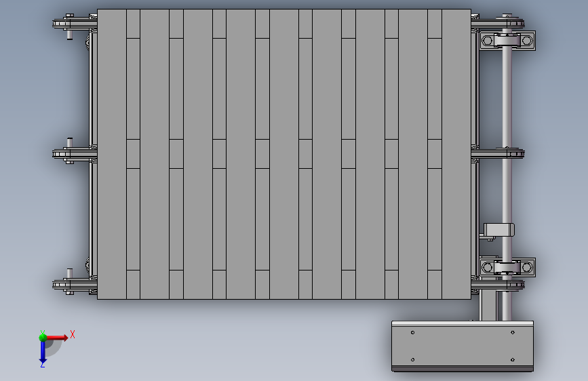
Task: Click the red X label on the triad
Action: (x=73, y=334)
